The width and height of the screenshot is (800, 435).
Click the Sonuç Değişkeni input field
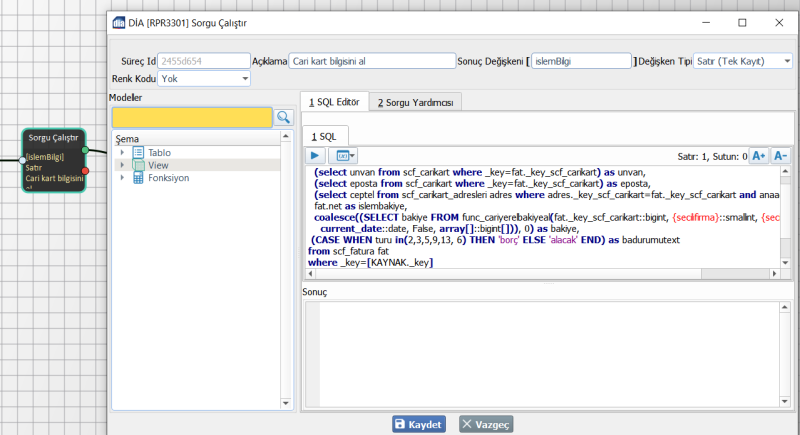click(x=580, y=61)
